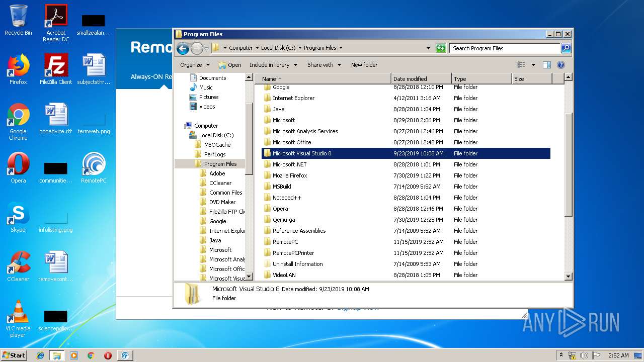Open Google Chrome desktop shortcut
Screen dimensions: 644x362
click(18, 122)
